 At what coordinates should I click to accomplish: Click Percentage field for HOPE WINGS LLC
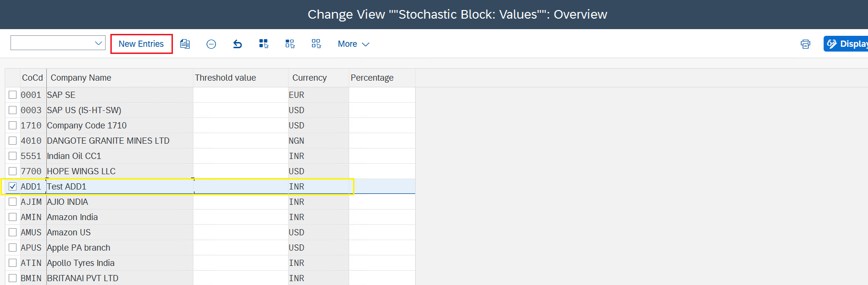click(x=382, y=171)
